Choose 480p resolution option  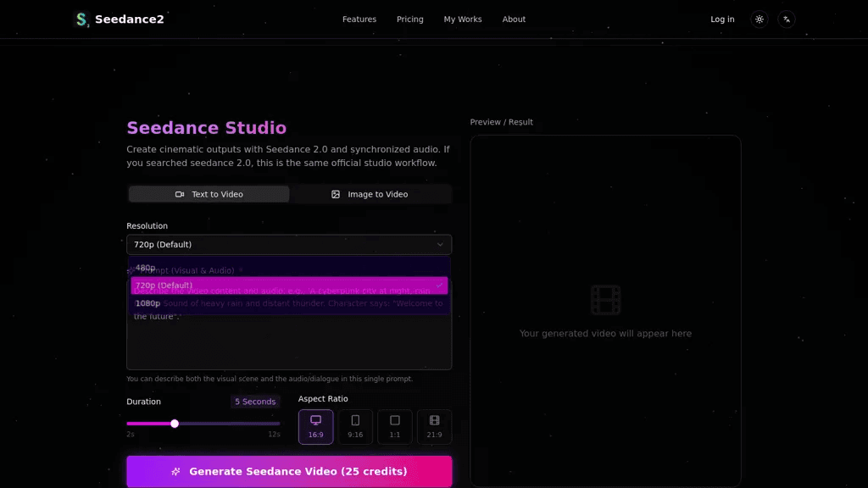289,268
